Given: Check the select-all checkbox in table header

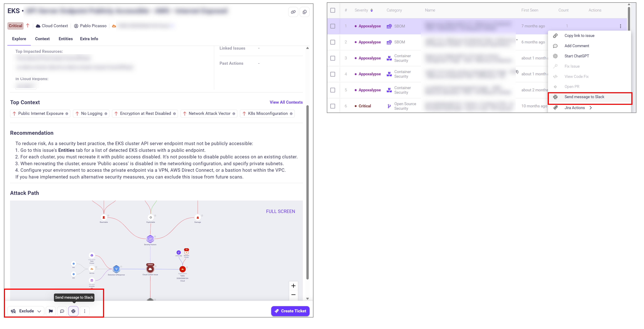Looking at the screenshot, I should (x=332, y=10).
